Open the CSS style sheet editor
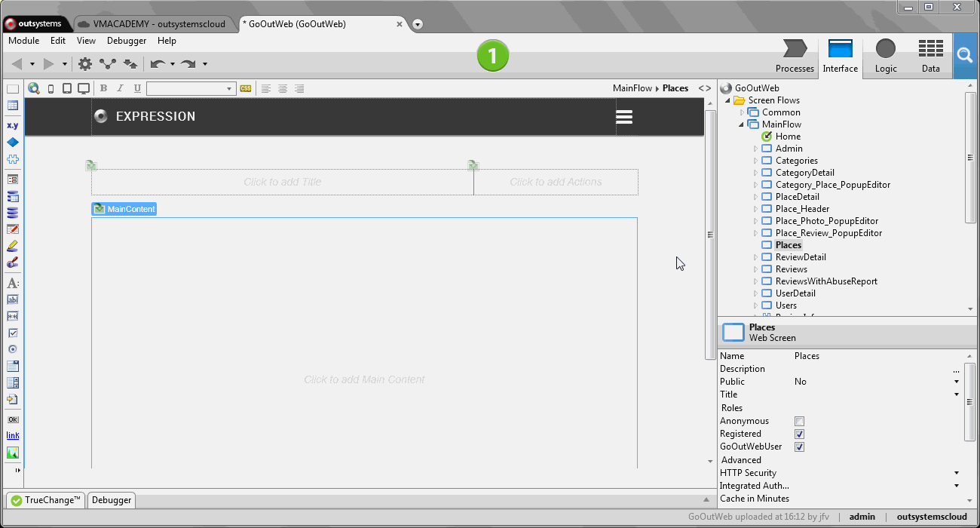The image size is (980, 528). click(246, 88)
